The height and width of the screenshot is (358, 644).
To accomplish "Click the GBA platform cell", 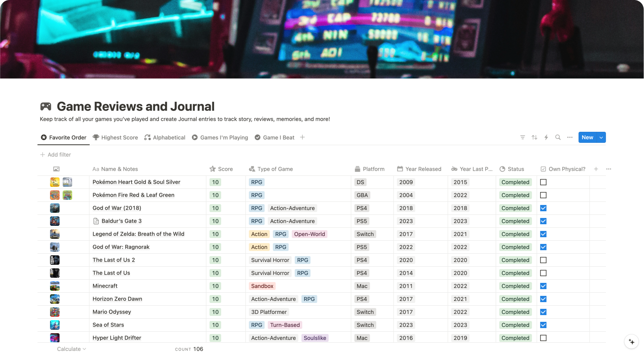I will click(362, 195).
